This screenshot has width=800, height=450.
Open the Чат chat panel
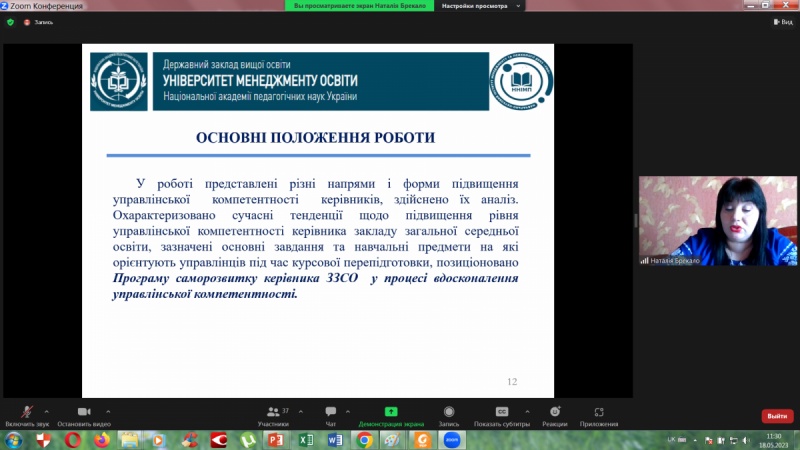pyautogui.click(x=330, y=415)
